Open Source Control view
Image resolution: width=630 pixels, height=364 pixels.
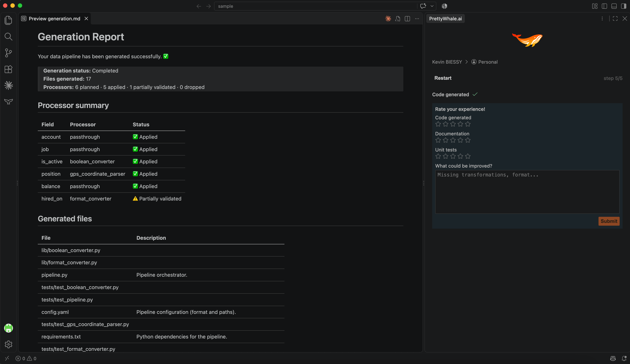[x=9, y=53]
